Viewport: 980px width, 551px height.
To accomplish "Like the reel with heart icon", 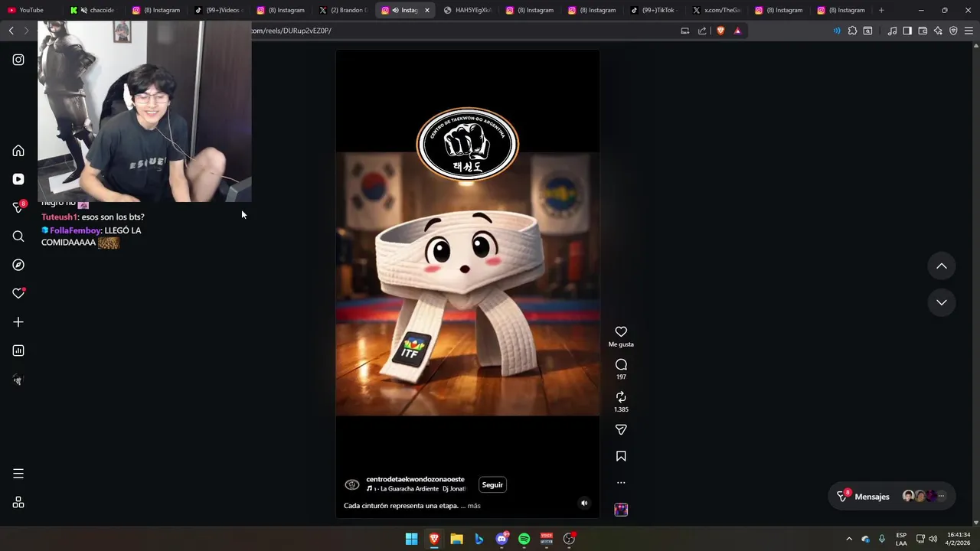I will [621, 331].
